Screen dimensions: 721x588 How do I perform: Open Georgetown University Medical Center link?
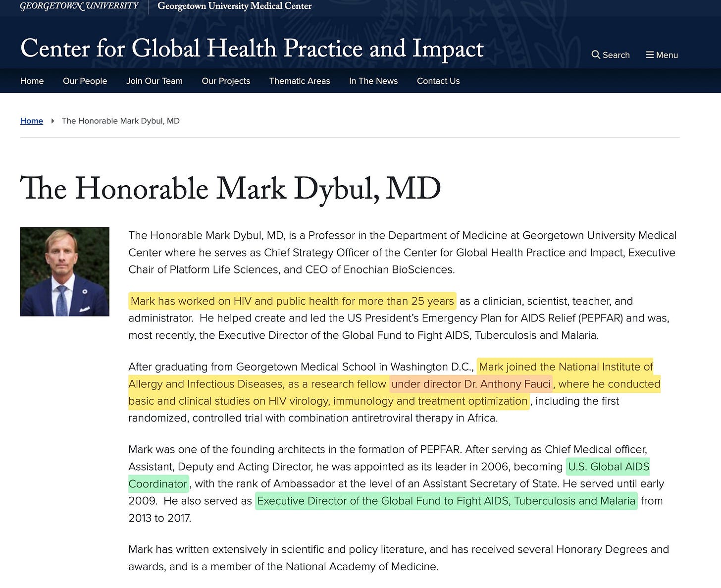[235, 6]
